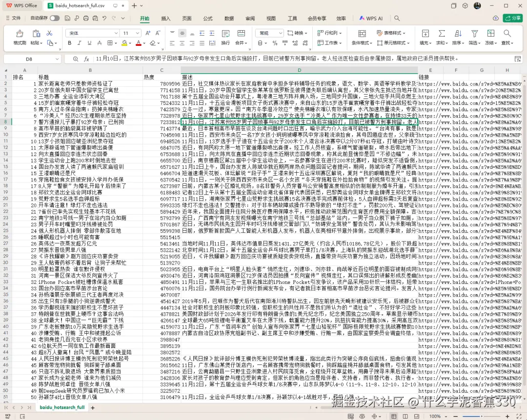Viewport: 527px width, 420px height.
Task: Switch to the 插入 (Insert) tab
Action: tap(166, 18)
